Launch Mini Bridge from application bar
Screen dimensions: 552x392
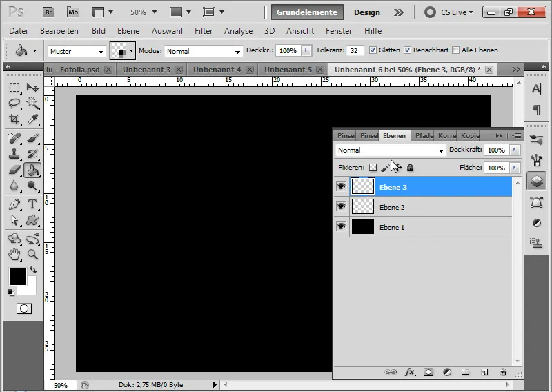(73, 12)
